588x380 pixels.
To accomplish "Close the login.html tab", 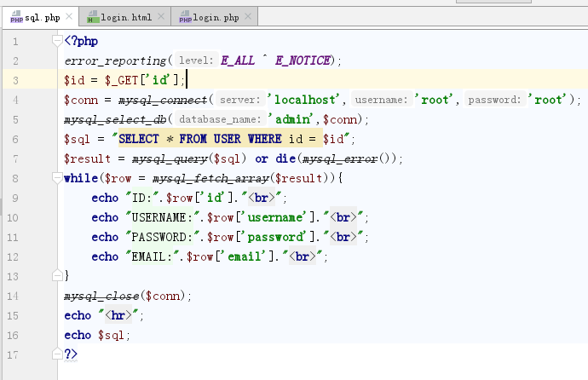I will (161, 16).
